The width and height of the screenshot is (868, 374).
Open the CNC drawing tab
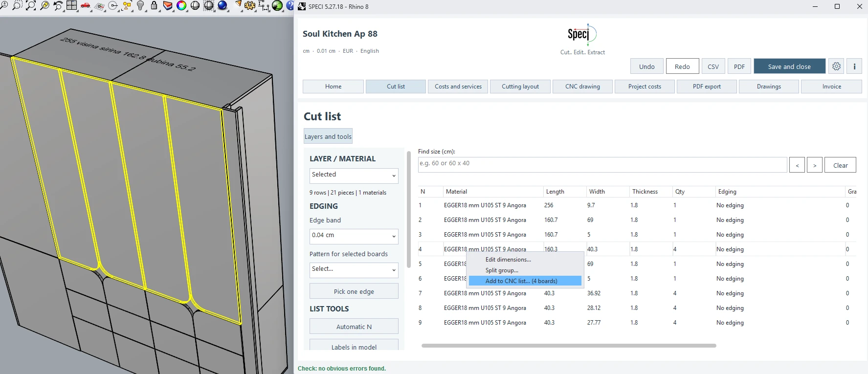(x=582, y=87)
